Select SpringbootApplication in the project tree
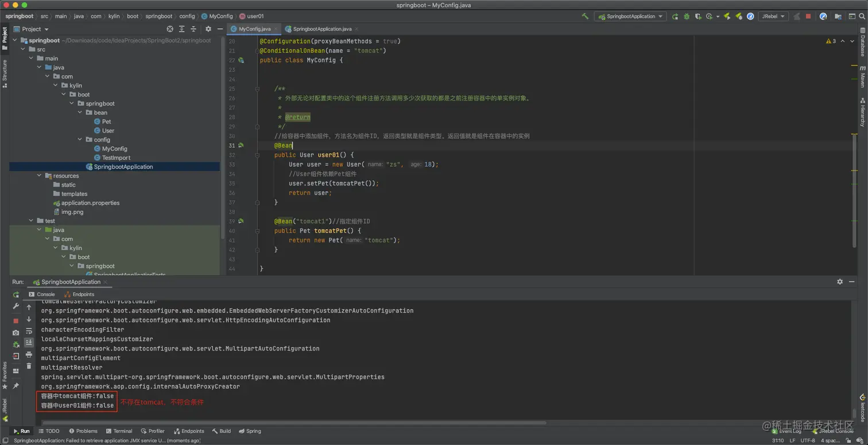Viewport: 868px width, 445px height. (x=119, y=167)
